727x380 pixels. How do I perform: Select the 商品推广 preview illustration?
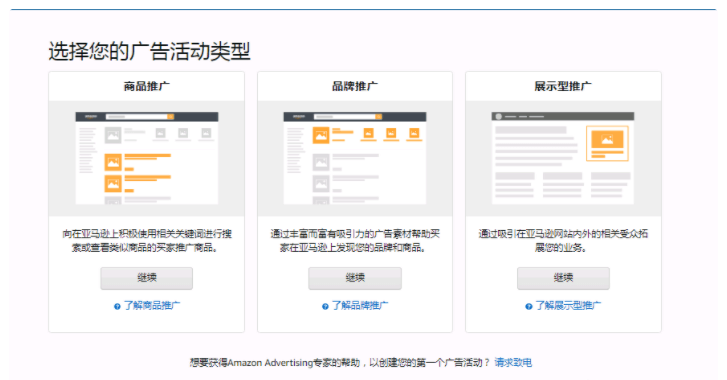tap(147, 158)
